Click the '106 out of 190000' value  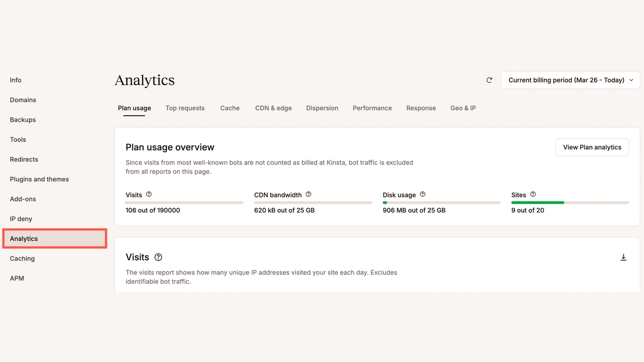coord(153,210)
